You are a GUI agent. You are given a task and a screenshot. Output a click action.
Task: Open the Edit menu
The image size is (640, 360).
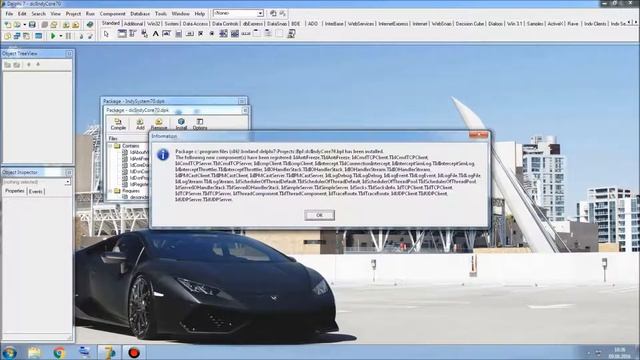point(22,13)
